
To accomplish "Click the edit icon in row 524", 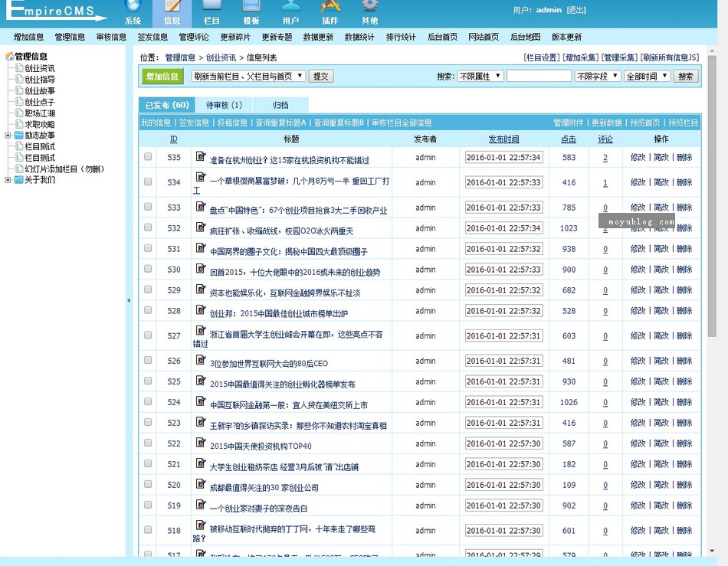I will click(x=201, y=401).
